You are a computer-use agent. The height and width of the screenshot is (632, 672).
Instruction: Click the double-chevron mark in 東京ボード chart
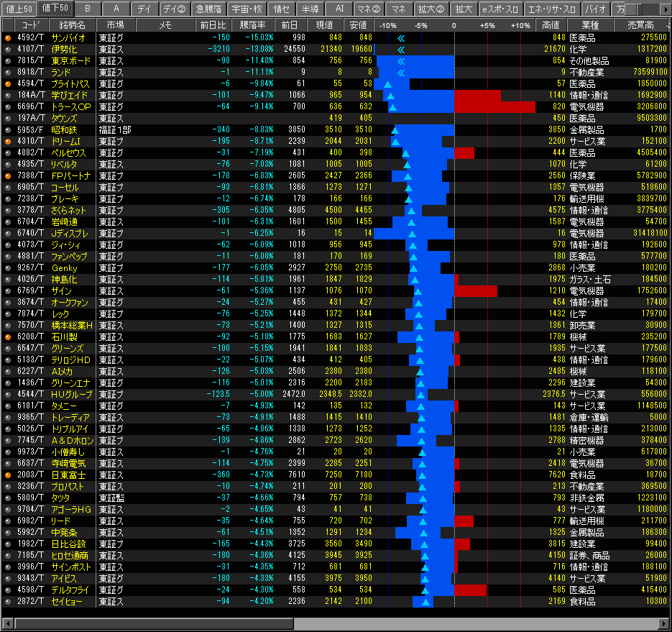click(401, 61)
